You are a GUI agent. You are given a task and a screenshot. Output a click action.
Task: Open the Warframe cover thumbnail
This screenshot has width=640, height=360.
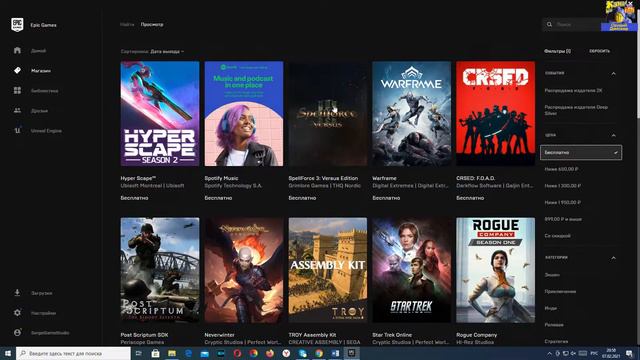411,113
